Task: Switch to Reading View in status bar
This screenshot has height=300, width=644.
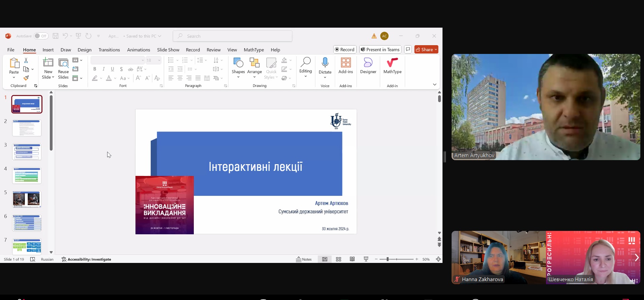Action: coord(352,259)
